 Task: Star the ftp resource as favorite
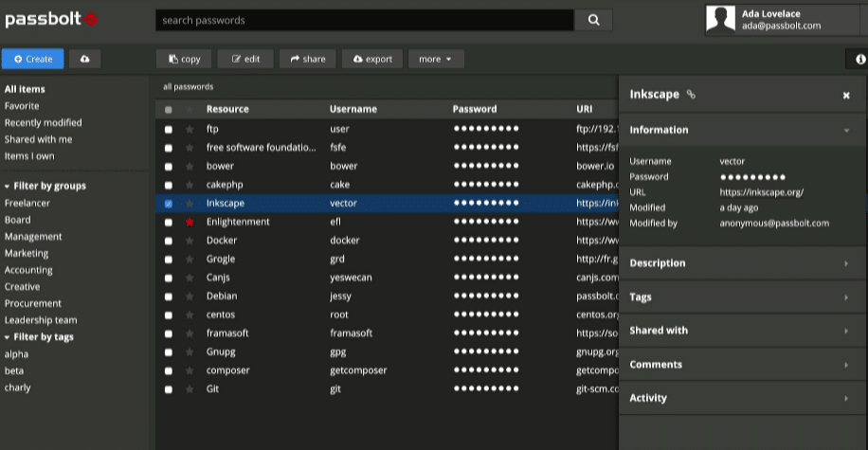(x=190, y=129)
